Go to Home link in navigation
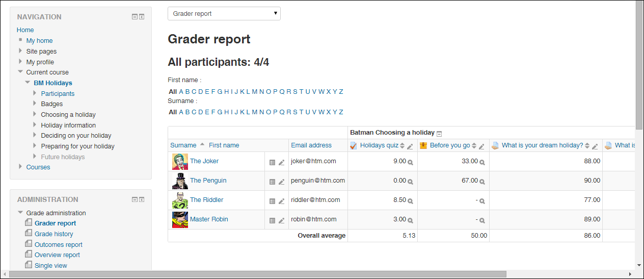 point(25,30)
